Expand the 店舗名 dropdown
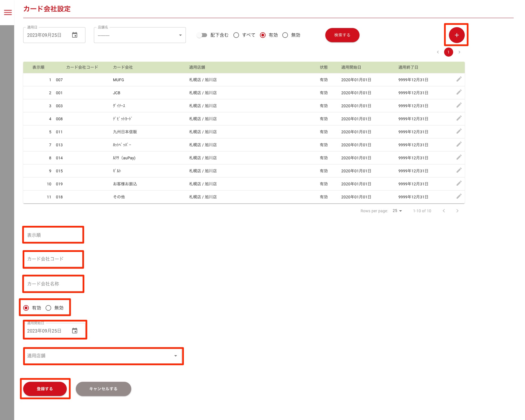Viewport: 525px width, 420px height. 140,35
